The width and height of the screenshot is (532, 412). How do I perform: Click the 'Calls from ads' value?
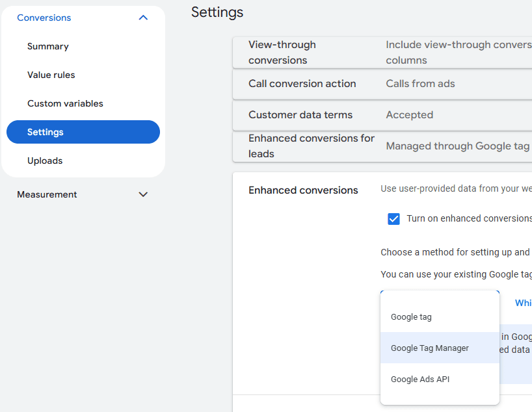420,84
